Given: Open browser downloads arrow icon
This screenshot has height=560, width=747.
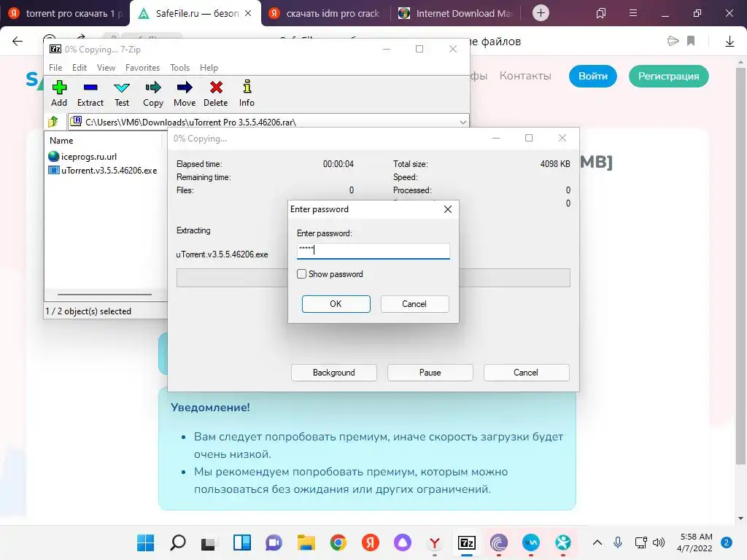Looking at the screenshot, I should (729, 42).
